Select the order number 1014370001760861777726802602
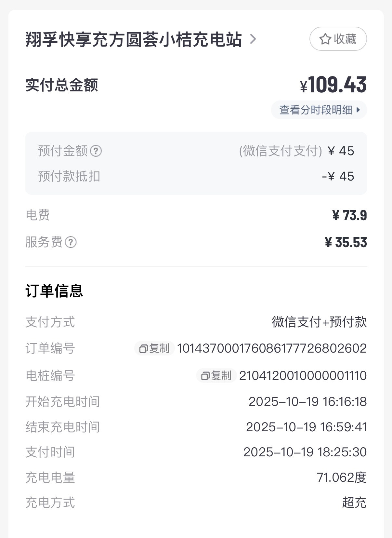The height and width of the screenshot is (538, 392). (272, 349)
